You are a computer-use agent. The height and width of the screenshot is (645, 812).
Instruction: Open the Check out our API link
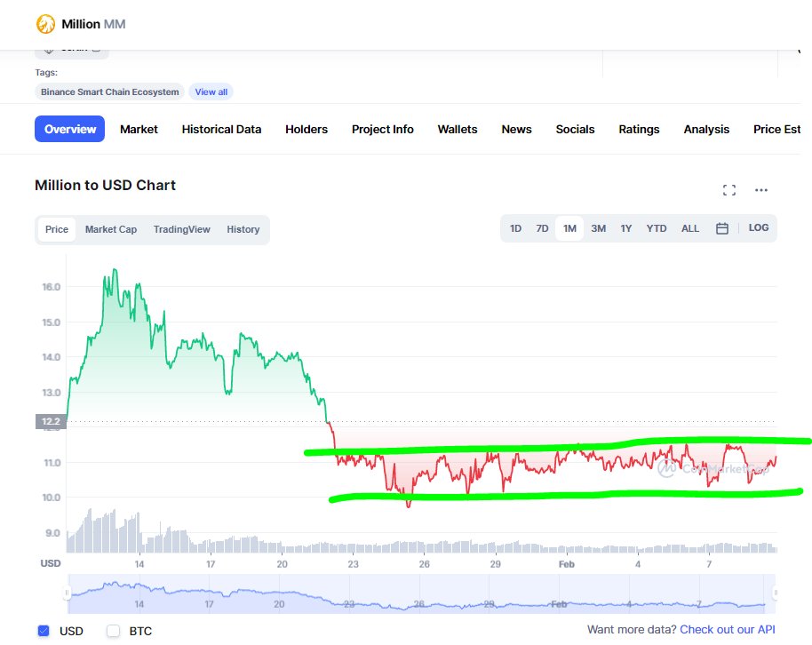(x=727, y=630)
